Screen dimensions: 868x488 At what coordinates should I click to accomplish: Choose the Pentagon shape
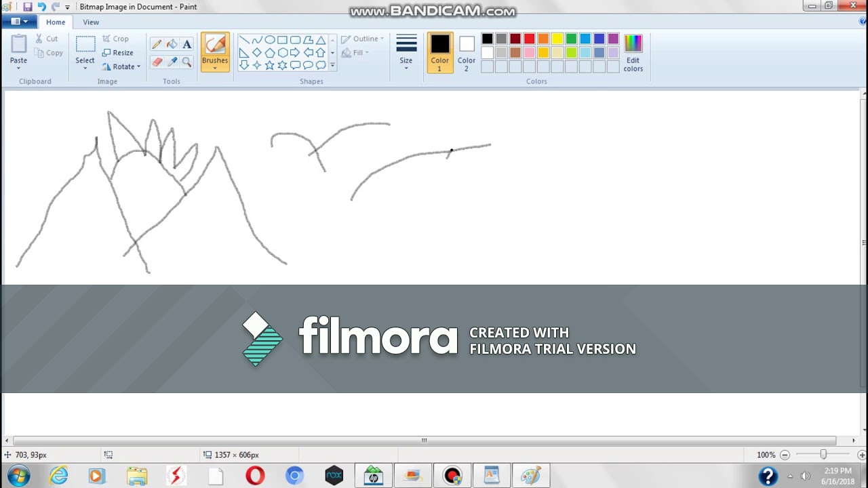click(x=270, y=52)
